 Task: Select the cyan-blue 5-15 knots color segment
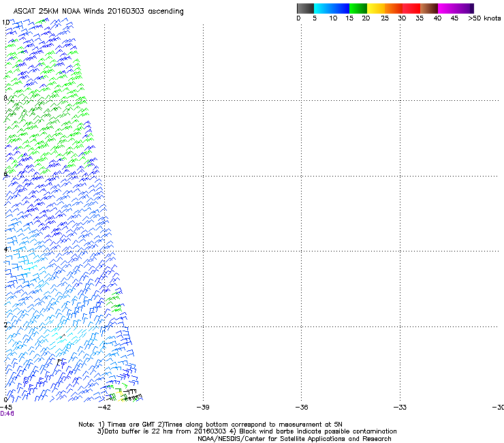[x=332, y=8]
